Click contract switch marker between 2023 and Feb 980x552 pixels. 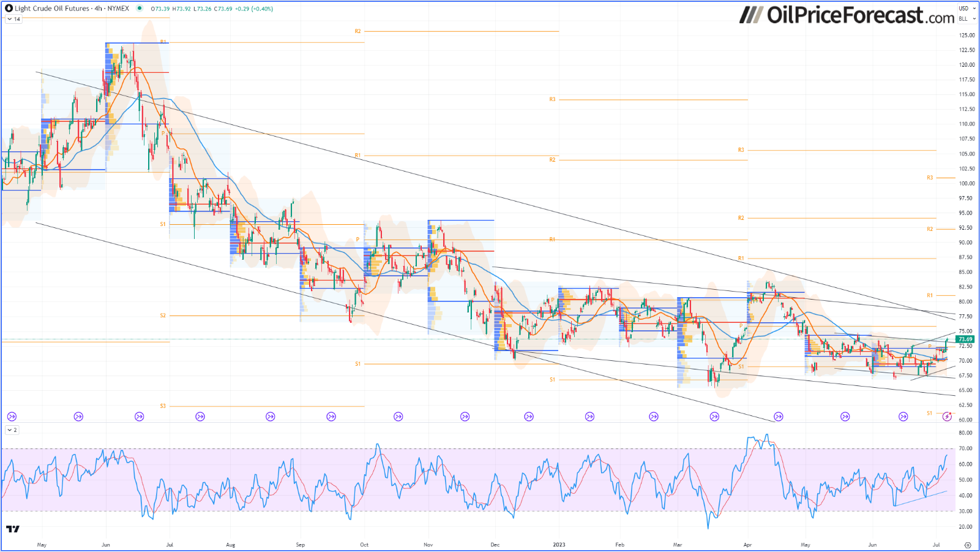point(589,417)
